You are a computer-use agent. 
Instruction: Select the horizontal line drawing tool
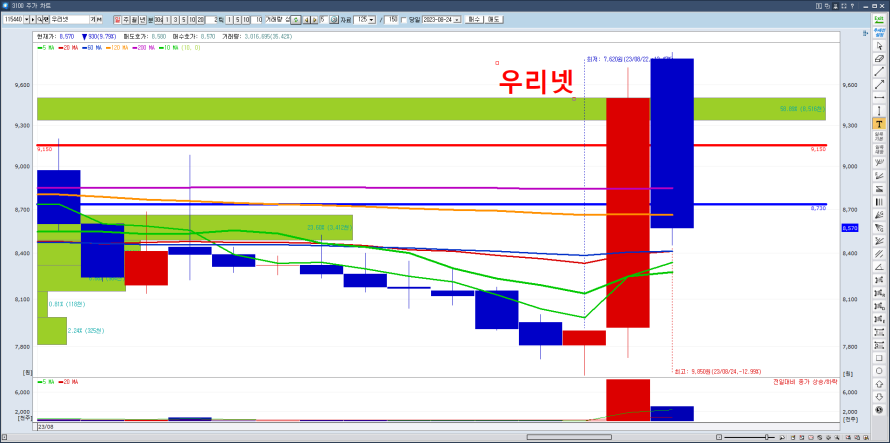tap(879, 97)
